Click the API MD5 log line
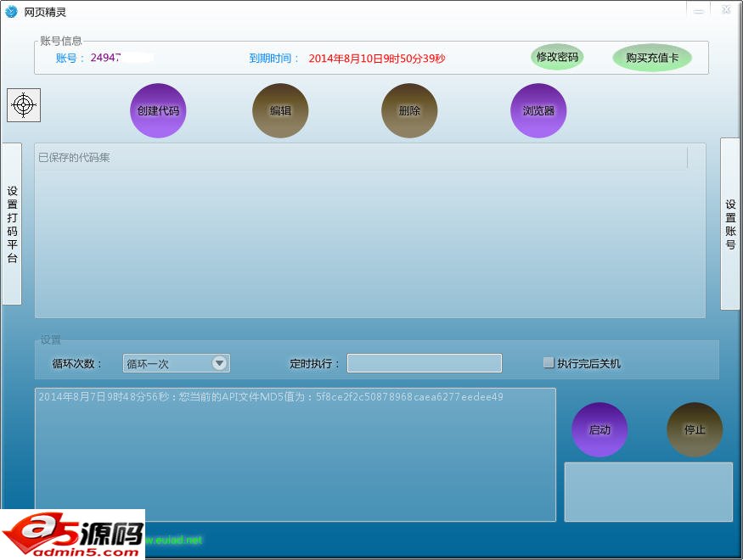The height and width of the screenshot is (560, 743). 271,397
